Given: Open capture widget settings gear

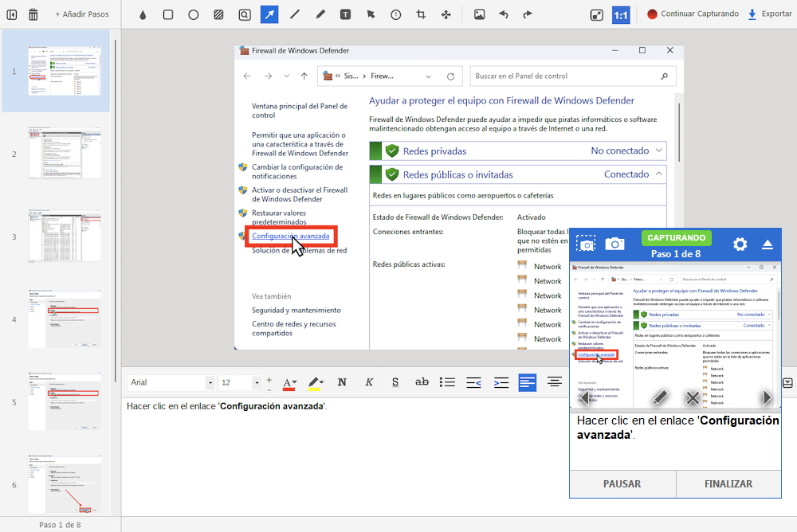Looking at the screenshot, I should [x=740, y=244].
